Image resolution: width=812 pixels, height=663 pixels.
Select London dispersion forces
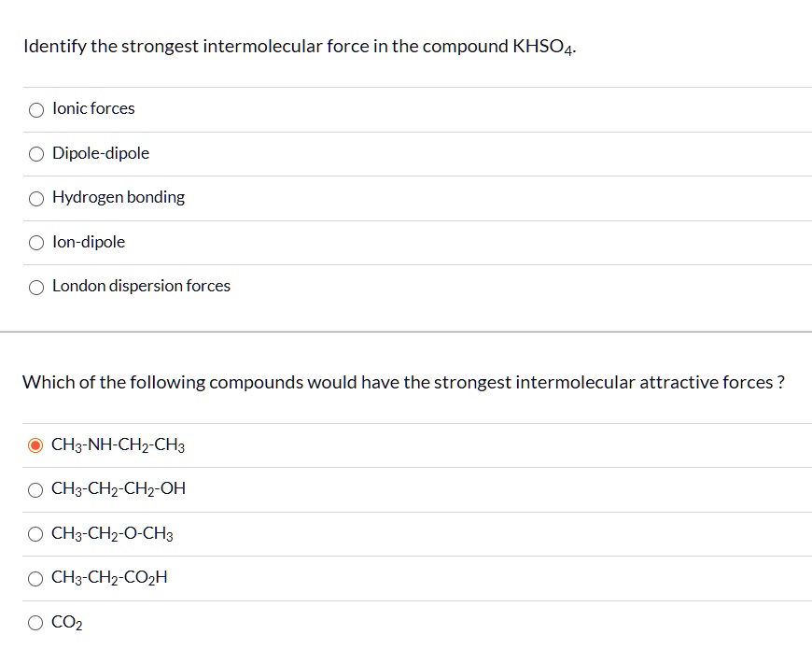click(35, 287)
